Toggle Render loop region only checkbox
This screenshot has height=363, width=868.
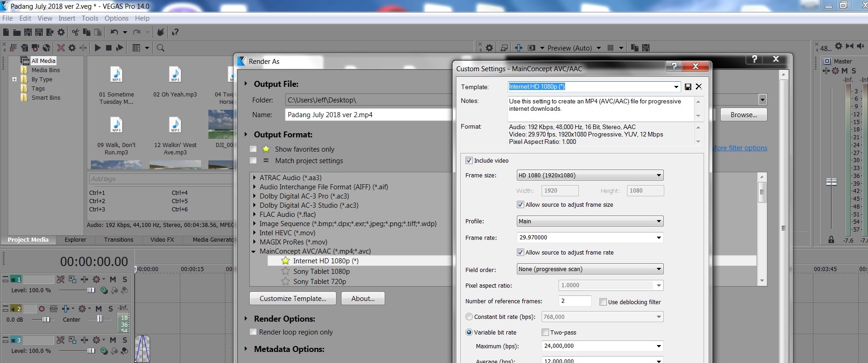pyautogui.click(x=253, y=332)
